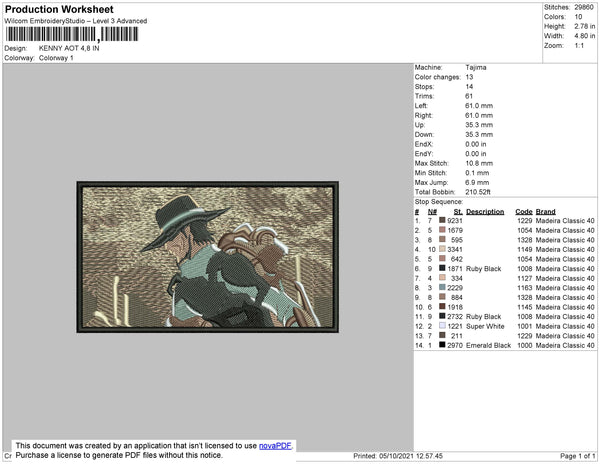Click the stitch count 2229 in stop 8

pos(455,288)
